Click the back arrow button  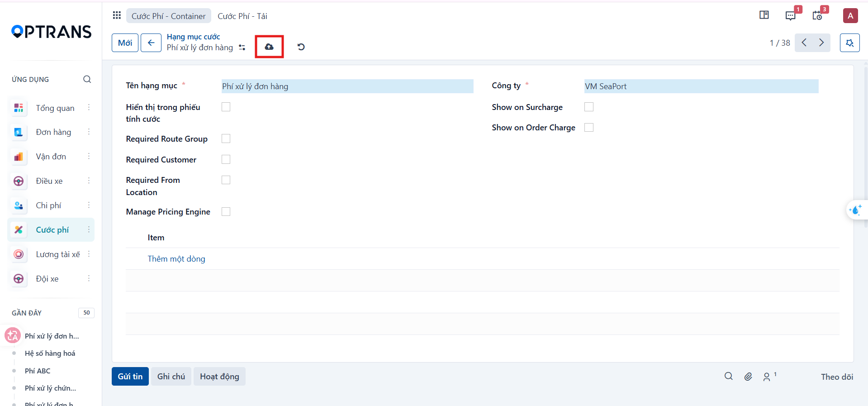(151, 43)
